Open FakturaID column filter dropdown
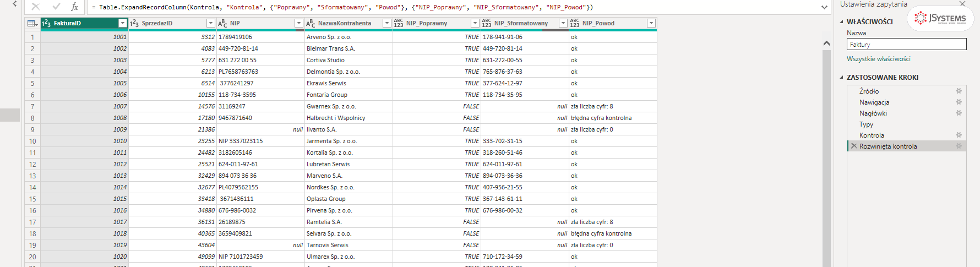This screenshot has width=980, height=267. (x=122, y=23)
